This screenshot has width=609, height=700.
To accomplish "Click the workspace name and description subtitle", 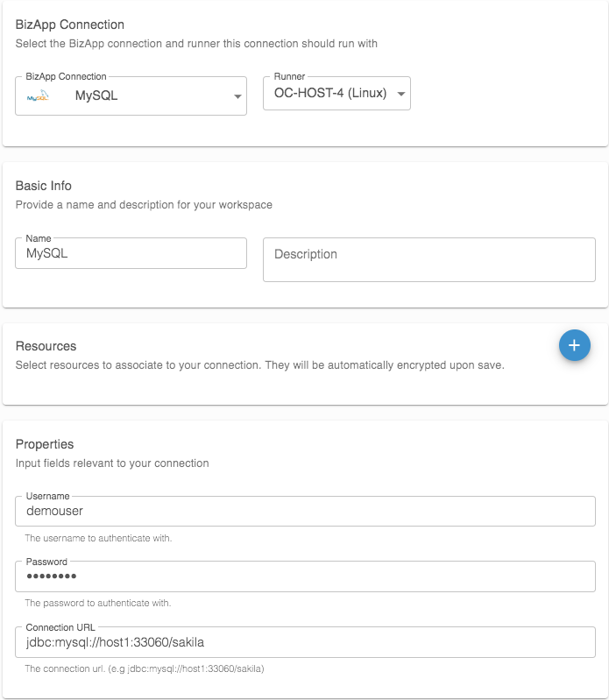I will [x=144, y=205].
